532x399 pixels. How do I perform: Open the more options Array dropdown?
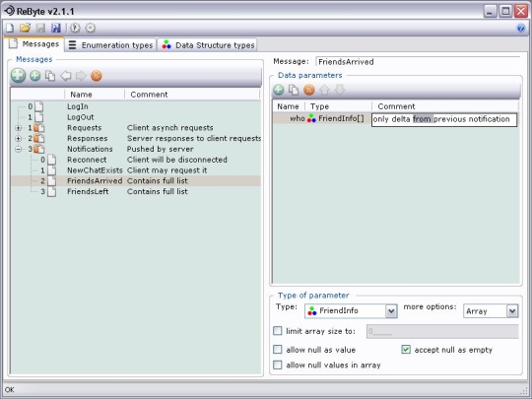512,311
